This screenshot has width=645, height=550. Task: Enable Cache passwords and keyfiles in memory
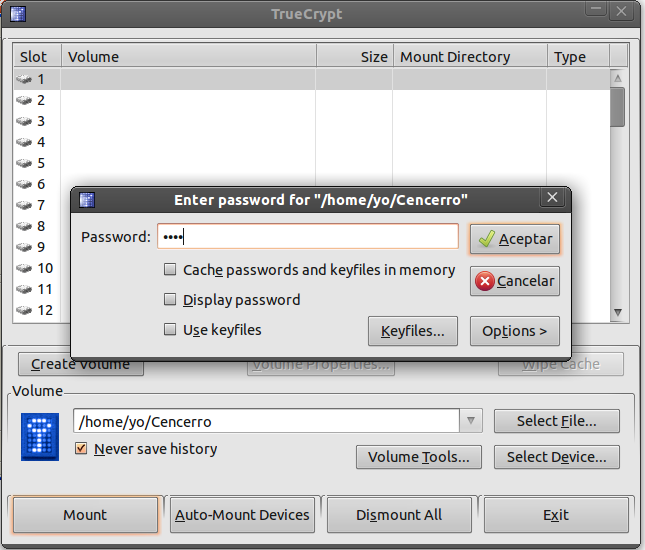pyautogui.click(x=171, y=270)
